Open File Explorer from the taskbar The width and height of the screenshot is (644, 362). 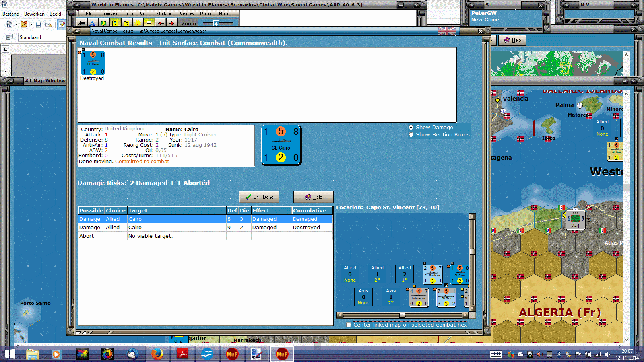click(32, 354)
